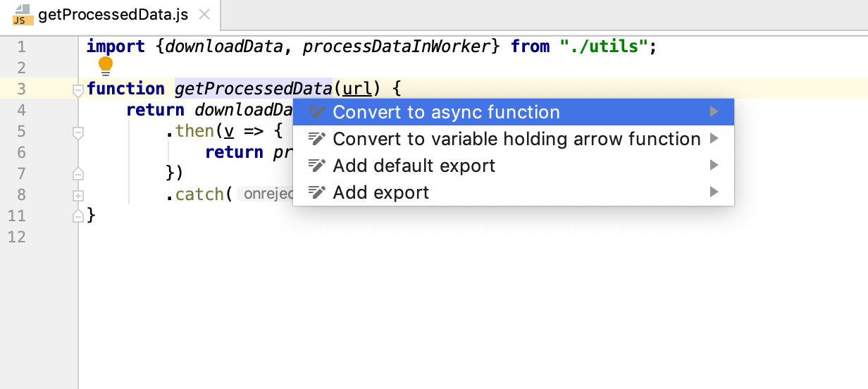868x389 pixels.
Task: Choose Add default export from the popup
Action: pos(414,166)
